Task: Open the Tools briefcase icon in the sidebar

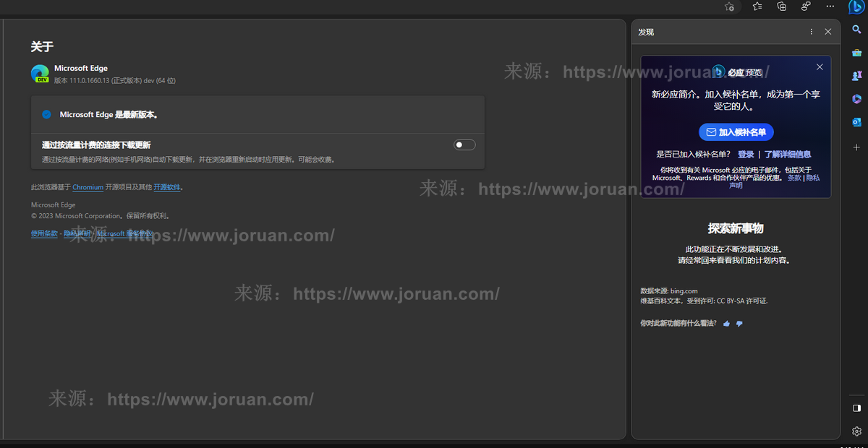Action: tap(856, 53)
